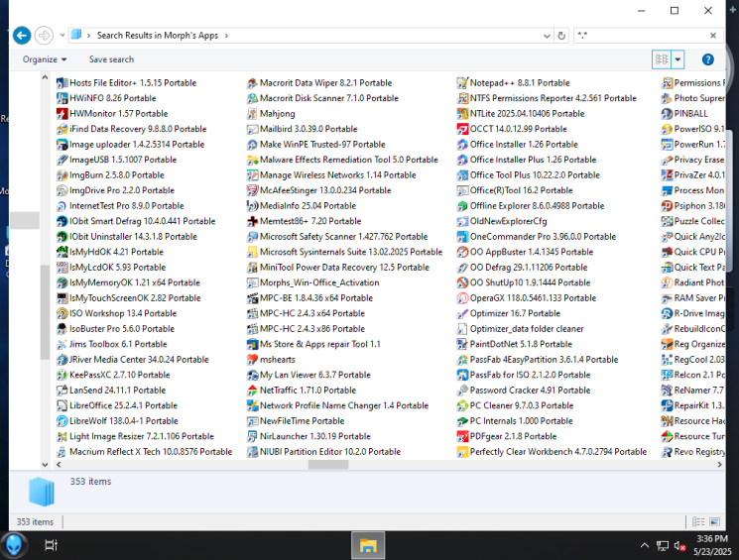The height and width of the screenshot is (560, 739).
Task: Click the Save search button
Action: [112, 59]
